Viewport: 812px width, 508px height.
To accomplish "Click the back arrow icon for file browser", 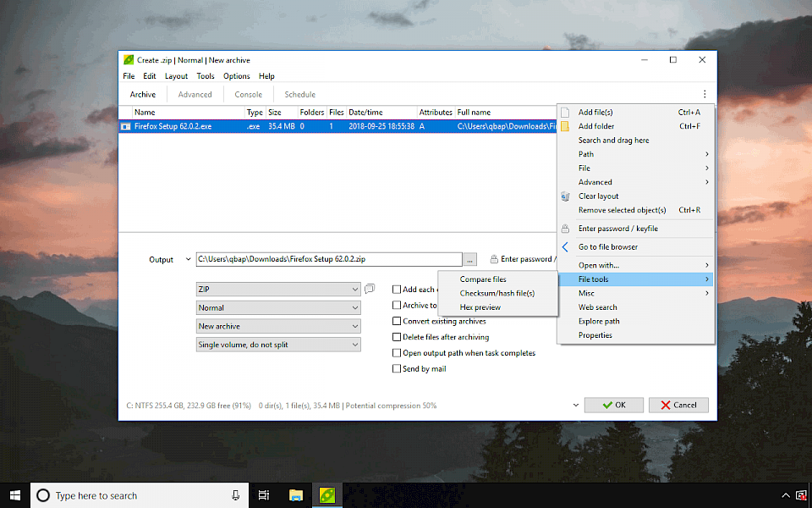I will click(x=565, y=247).
